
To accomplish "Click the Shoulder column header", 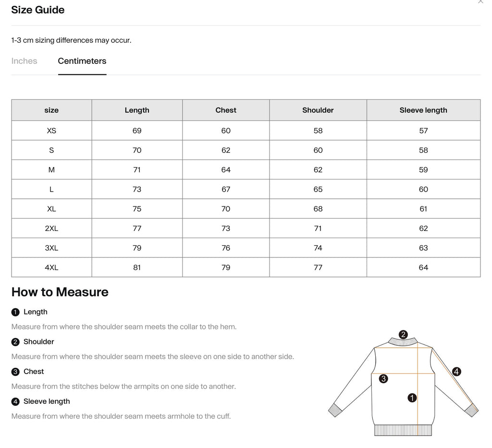I will point(318,110).
